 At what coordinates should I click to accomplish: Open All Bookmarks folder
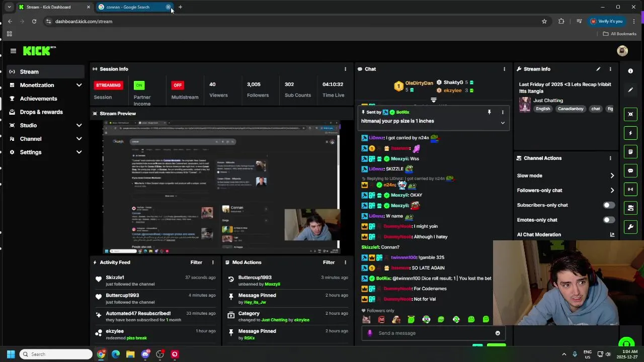[620, 34]
